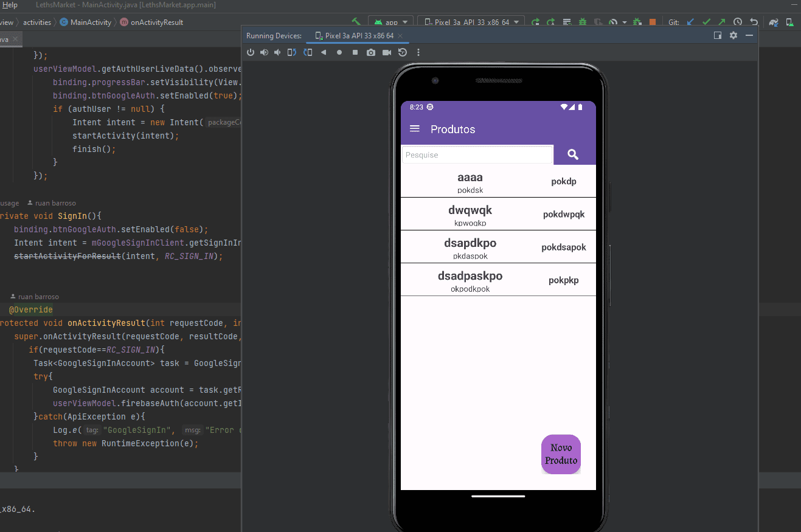Raise emulator volume with volume up icon
801x532 pixels.
(x=264, y=53)
